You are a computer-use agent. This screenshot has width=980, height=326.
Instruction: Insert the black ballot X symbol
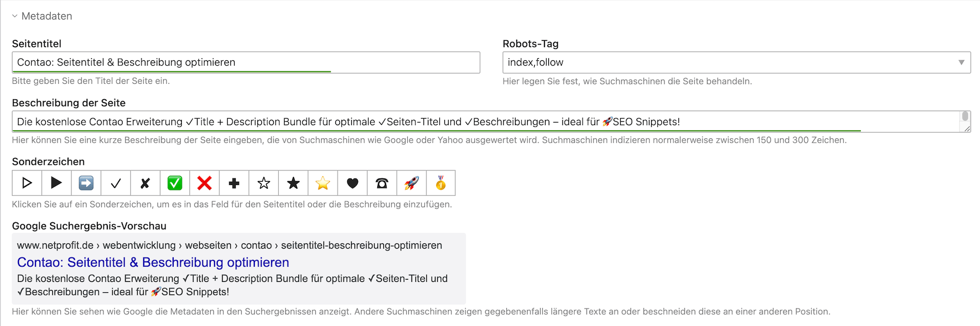click(x=145, y=183)
